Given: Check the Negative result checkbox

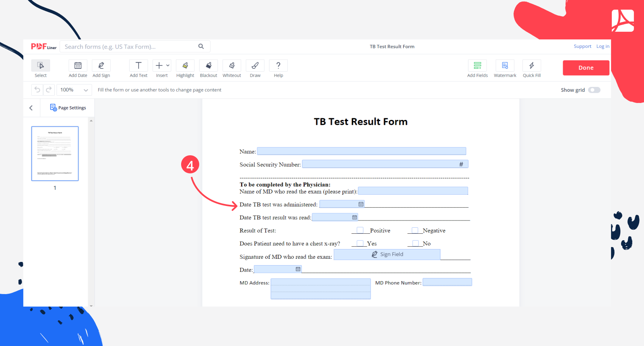Looking at the screenshot, I should (415, 230).
